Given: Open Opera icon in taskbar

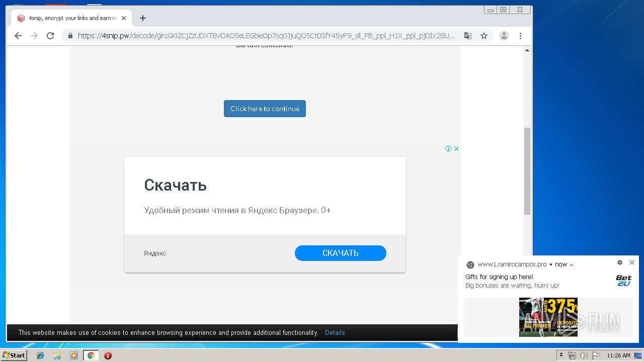Looking at the screenshot, I should coord(108,355).
